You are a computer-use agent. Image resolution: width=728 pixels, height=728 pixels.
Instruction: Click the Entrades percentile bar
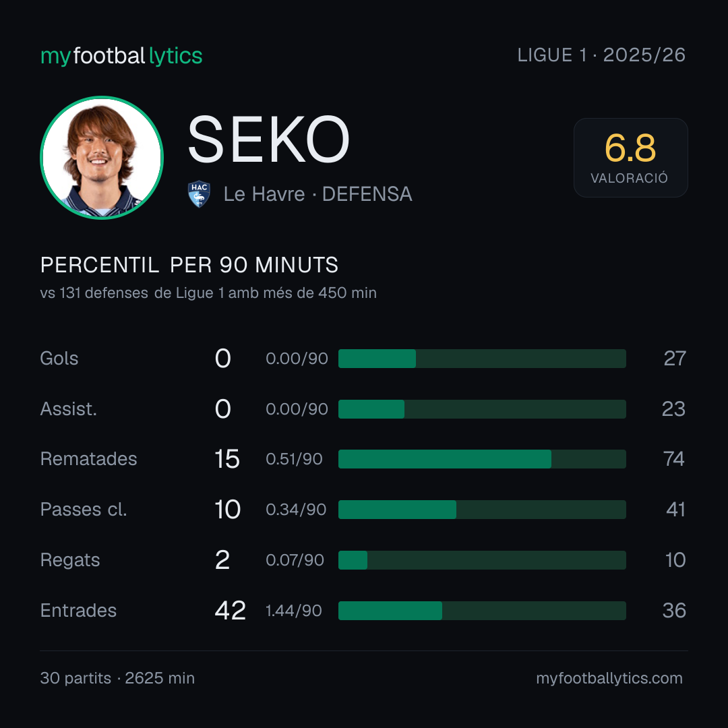(x=482, y=611)
